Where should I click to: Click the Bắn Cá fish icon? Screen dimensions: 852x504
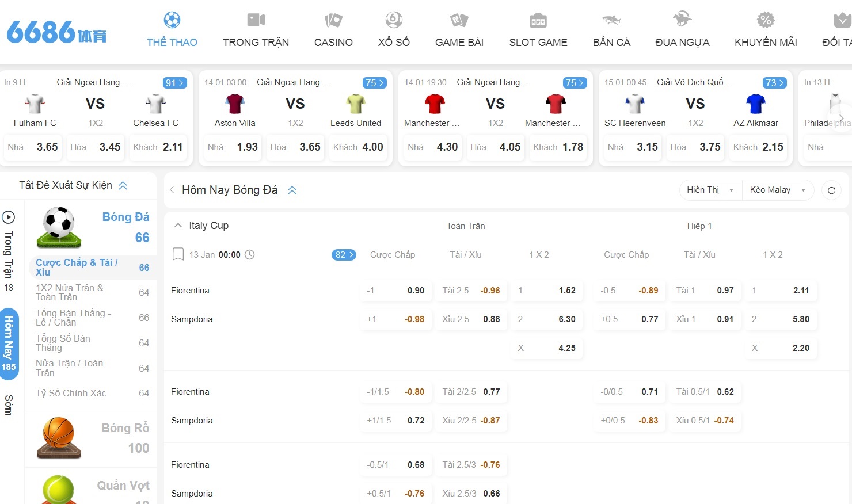(611, 20)
